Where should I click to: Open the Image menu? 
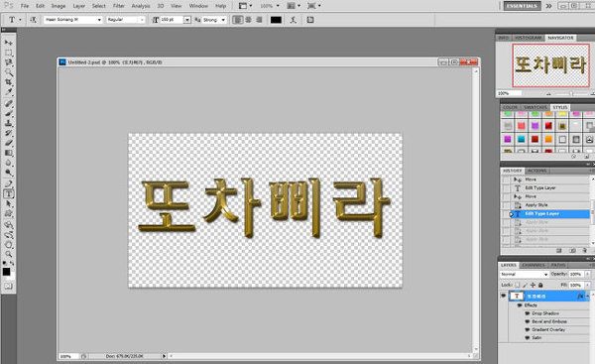(59, 6)
